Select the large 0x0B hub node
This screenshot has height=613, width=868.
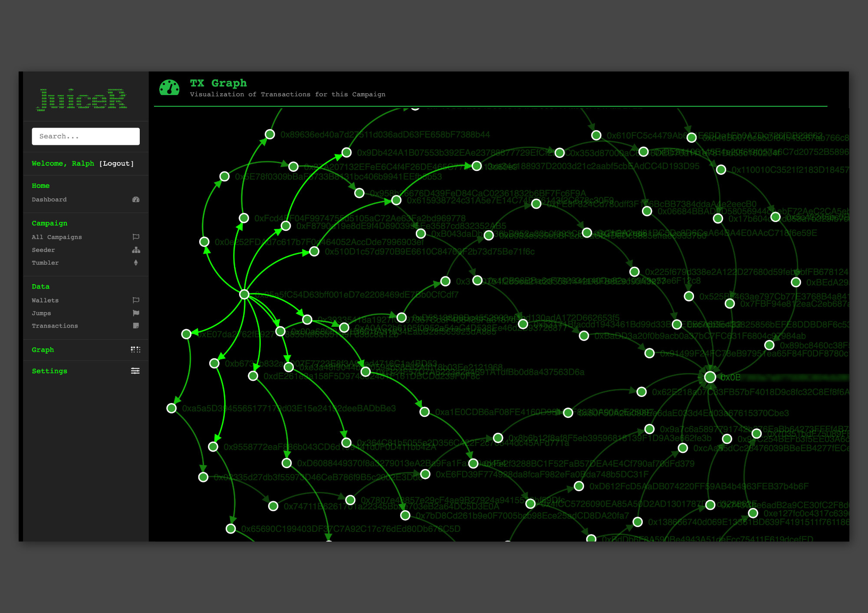click(710, 377)
